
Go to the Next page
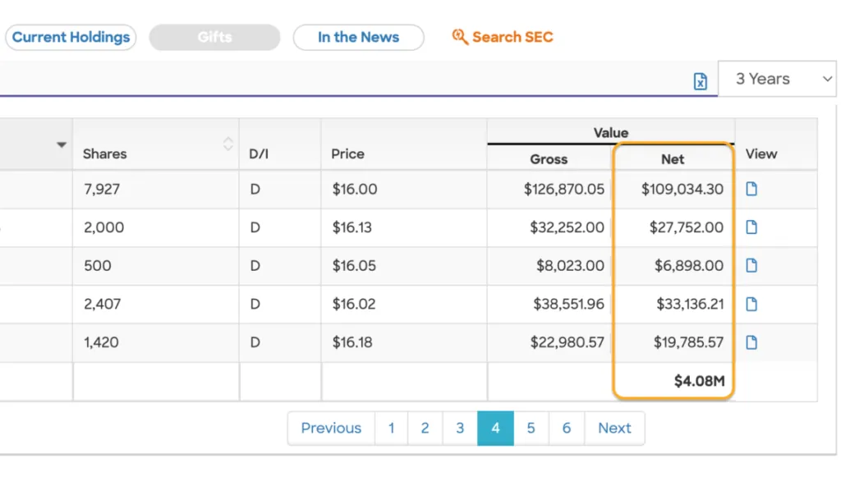click(614, 428)
